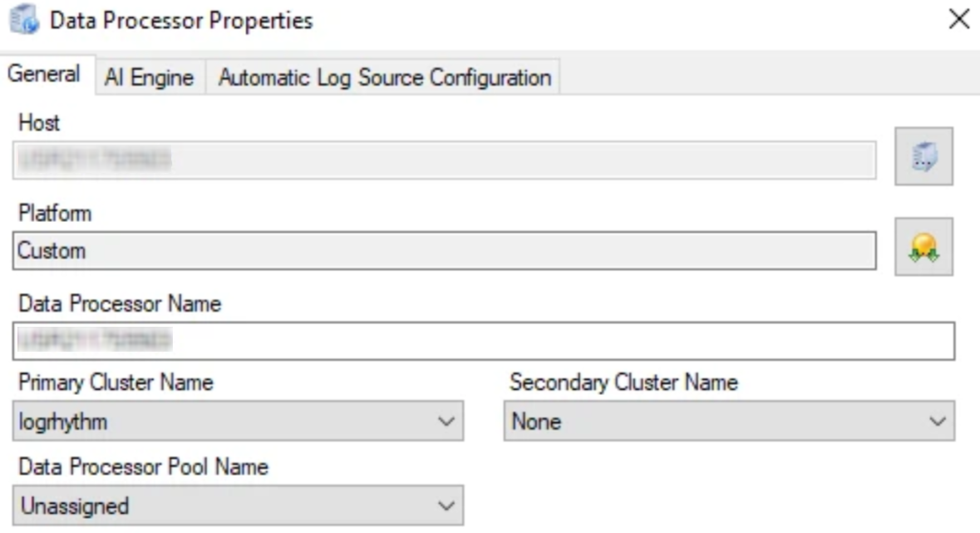Open the AI Engine tab
The image size is (980, 533).
point(149,78)
